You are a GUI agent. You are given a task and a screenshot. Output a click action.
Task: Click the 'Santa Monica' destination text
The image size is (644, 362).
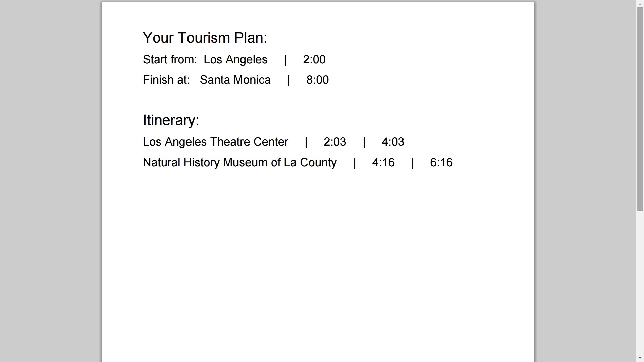235,80
